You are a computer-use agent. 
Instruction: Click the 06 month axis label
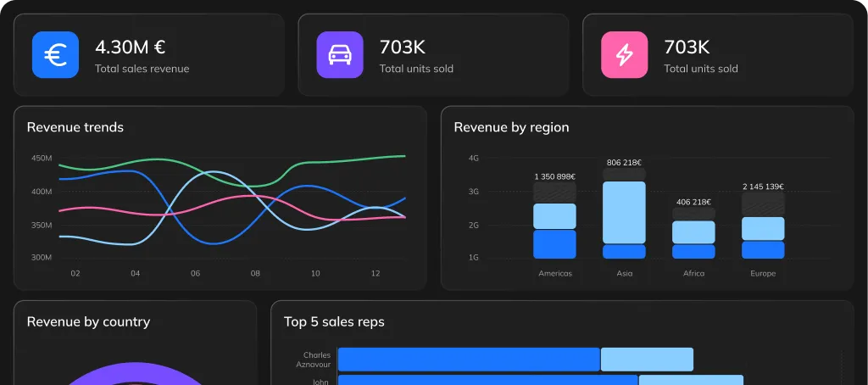[196, 274]
